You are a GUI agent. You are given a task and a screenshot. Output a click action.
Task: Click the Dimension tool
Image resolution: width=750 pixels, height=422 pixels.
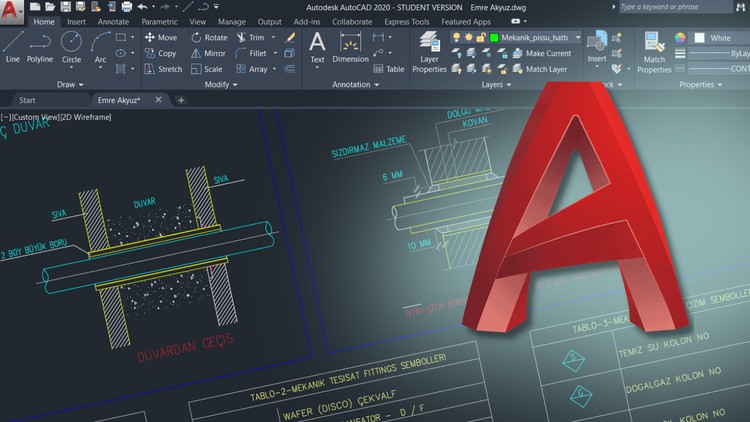[x=350, y=46]
